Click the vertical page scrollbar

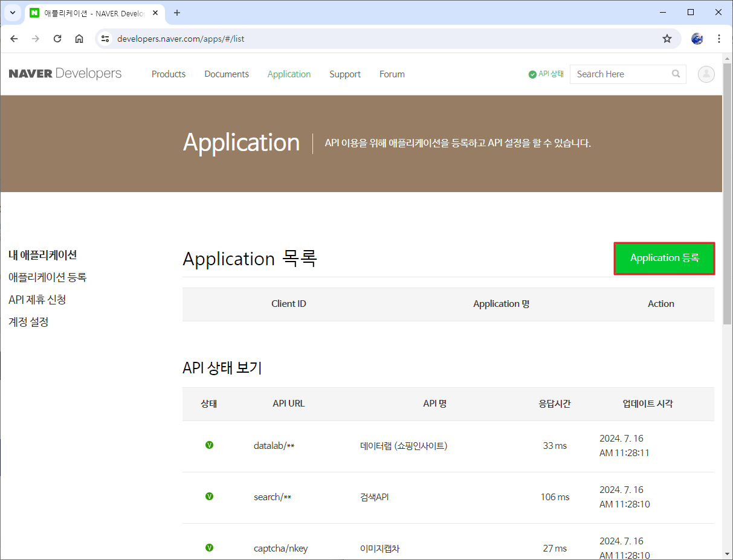(x=728, y=193)
